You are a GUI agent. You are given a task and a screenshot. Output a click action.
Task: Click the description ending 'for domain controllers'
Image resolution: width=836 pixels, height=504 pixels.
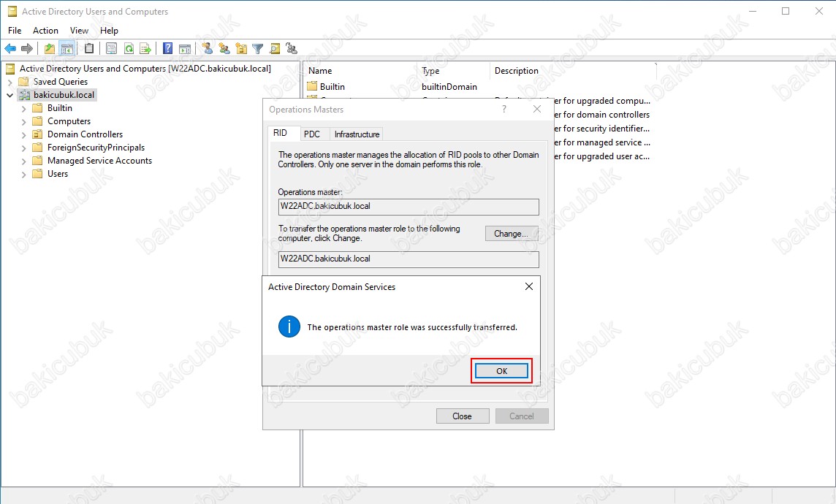click(601, 115)
